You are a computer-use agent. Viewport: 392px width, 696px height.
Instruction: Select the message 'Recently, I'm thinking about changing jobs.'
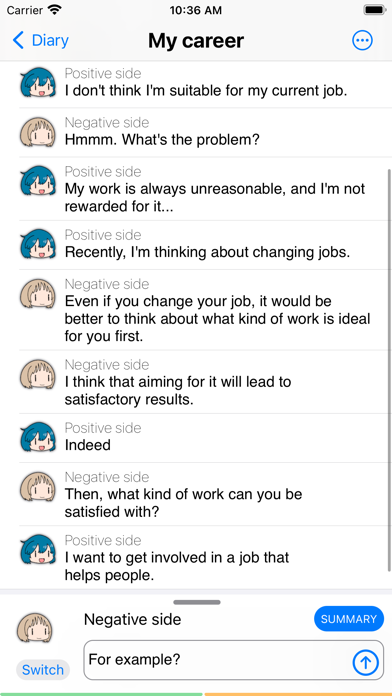coord(205,245)
